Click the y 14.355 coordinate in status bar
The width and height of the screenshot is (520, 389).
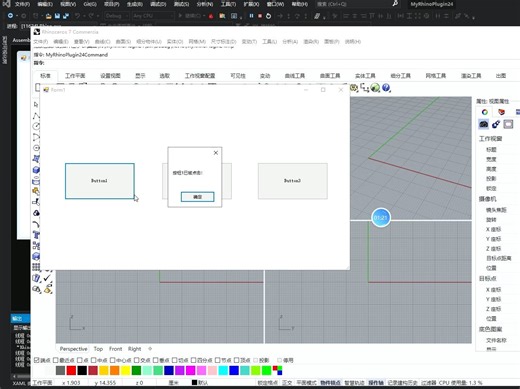[105, 383]
